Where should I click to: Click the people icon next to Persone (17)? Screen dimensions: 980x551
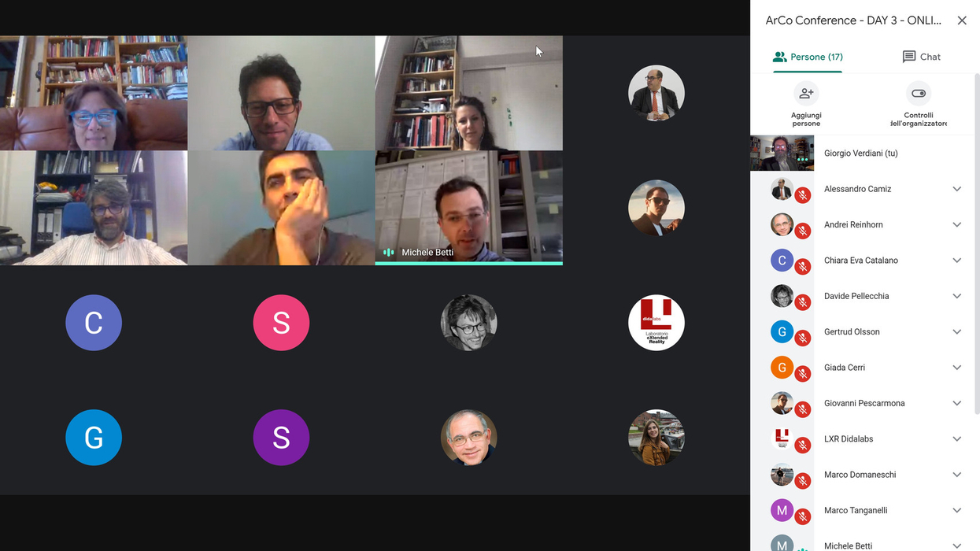(x=780, y=57)
